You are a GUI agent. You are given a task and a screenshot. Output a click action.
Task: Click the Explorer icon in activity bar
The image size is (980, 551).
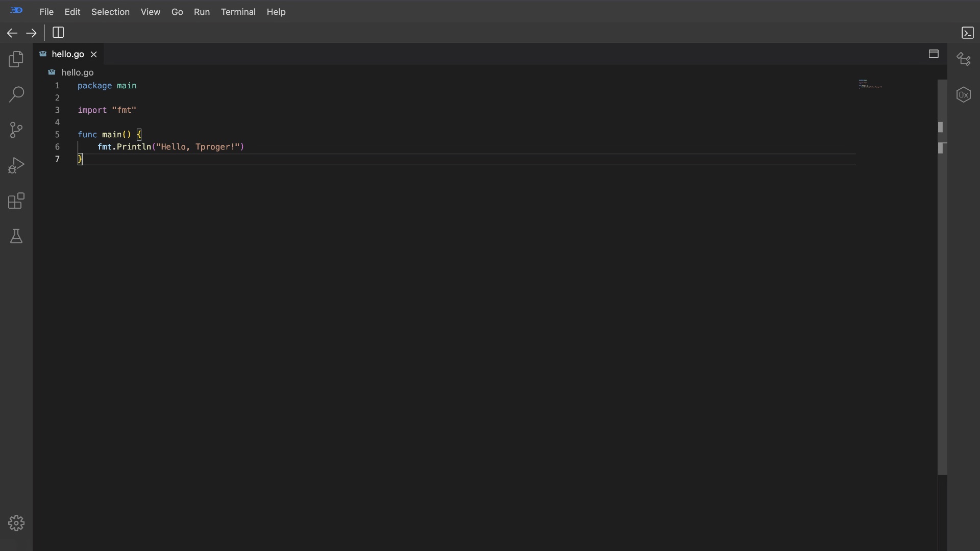16,60
